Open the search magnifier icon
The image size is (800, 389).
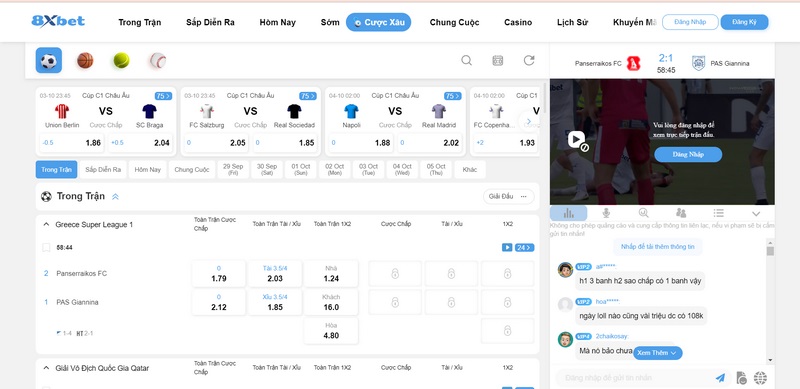466,60
